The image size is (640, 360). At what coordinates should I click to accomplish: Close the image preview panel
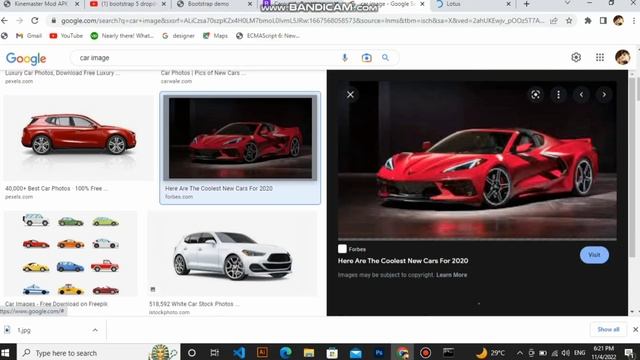(350, 95)
